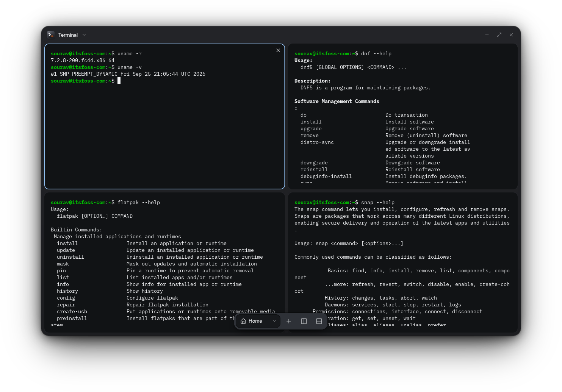Click 'uname -r' command text
Viewport: 562px width, 392px height.
point(130,54)
